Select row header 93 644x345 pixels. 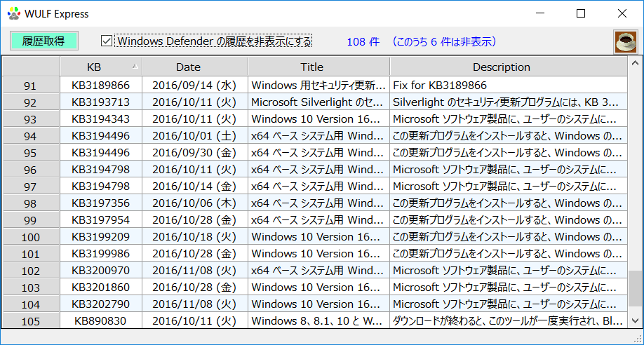30,119
